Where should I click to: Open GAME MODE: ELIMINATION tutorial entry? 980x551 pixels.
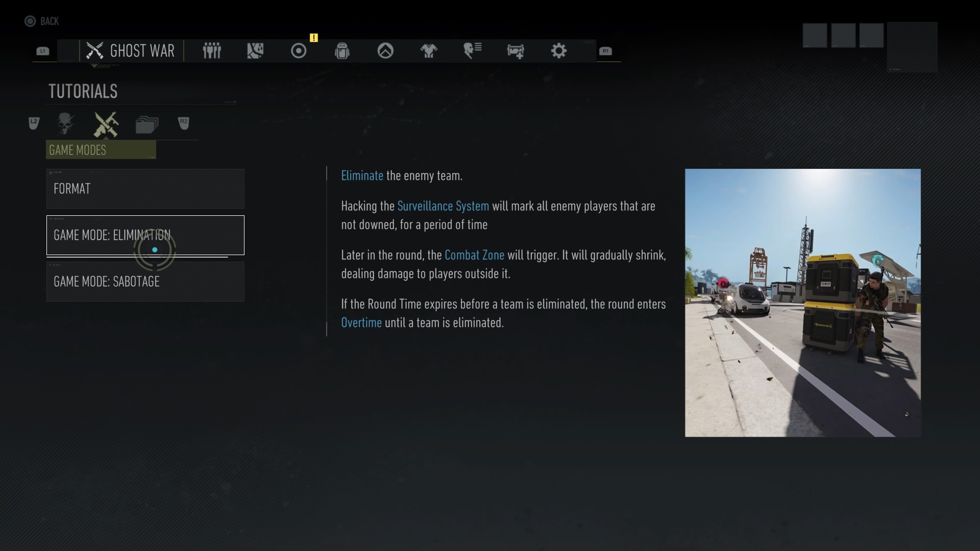145,235
